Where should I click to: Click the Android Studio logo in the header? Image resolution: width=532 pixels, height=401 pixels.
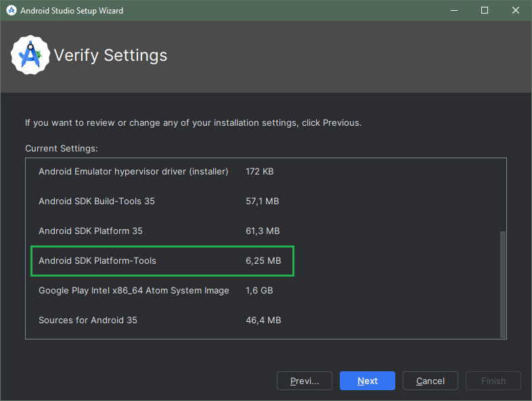pos(30,55)
